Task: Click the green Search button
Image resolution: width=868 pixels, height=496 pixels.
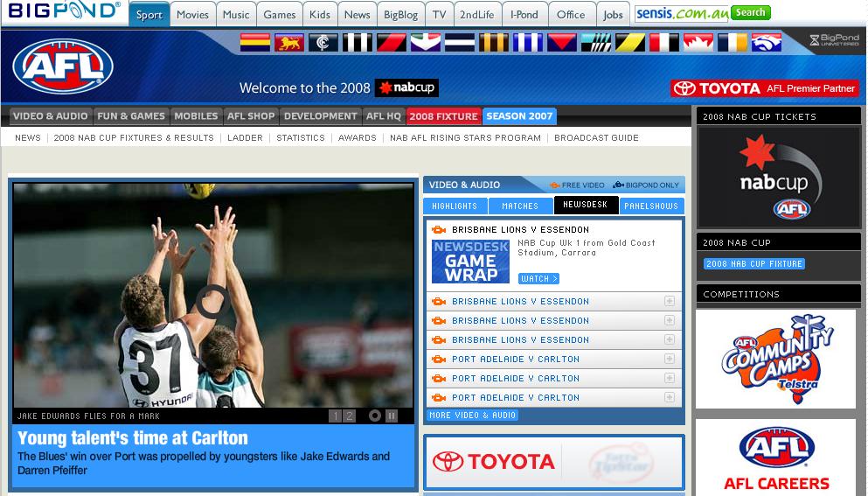Action: (751, 12)
